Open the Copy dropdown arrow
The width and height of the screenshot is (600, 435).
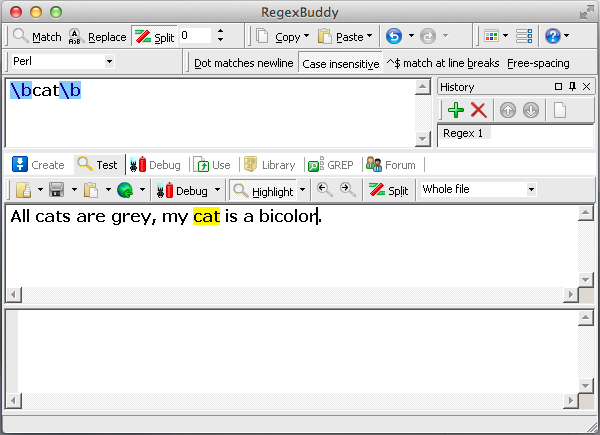point(307,36)
